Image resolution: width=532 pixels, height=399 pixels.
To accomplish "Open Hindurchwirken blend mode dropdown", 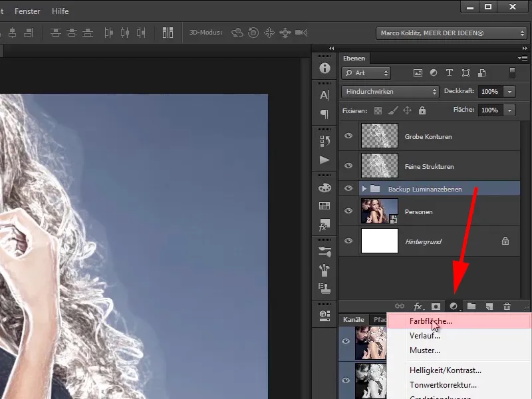I will coord(390,92).
